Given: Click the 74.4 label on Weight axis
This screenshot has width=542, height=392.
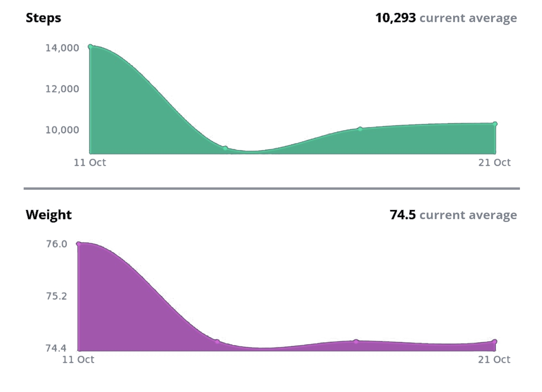Looking at the screenshot, I should click(x=56, y=348).
